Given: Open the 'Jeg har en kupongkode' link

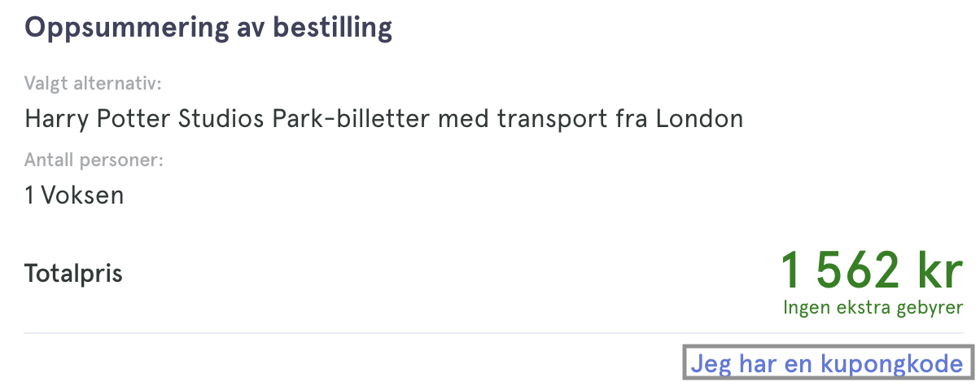Looking at the screenshot, I should [827, 363].
